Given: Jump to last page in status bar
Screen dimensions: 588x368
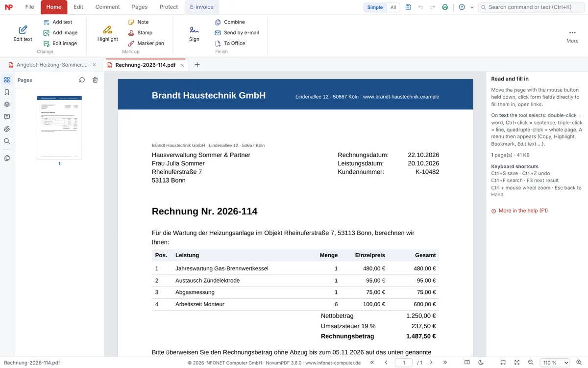Looking at the screenshot, I should point(445,363).
